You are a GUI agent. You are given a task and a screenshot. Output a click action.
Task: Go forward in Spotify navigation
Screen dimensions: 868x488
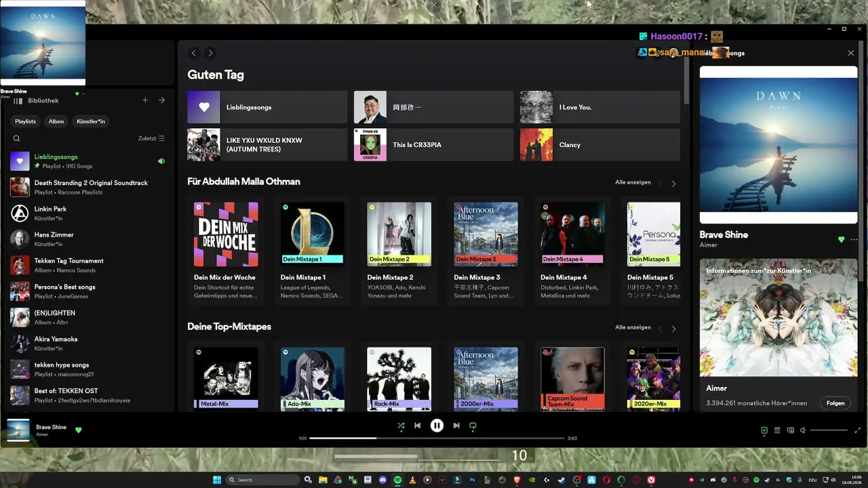210,53
